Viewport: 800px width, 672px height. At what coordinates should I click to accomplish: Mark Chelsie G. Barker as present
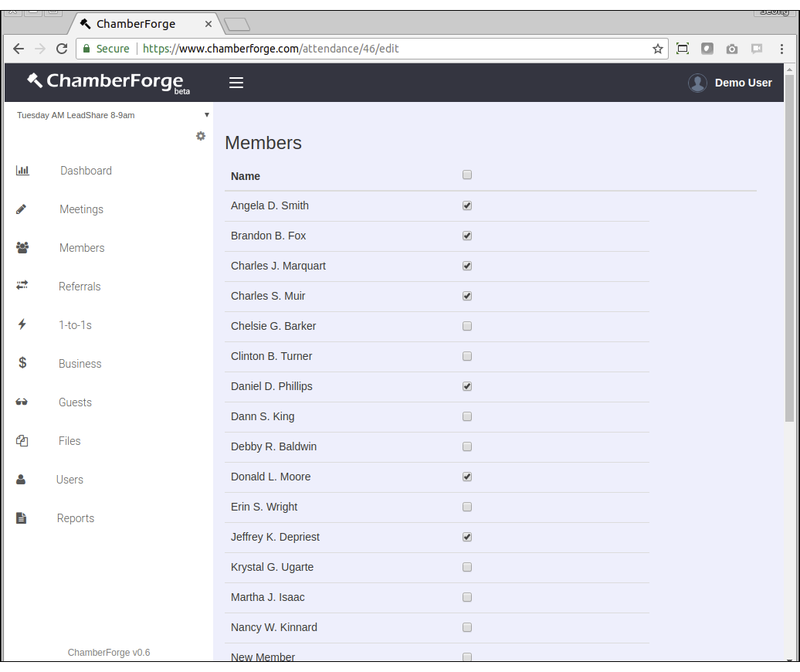[x=467, y=326]
